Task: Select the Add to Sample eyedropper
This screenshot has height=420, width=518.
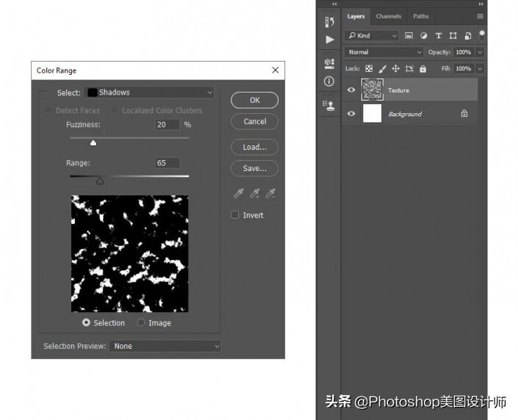Action: (x=255, y=193)
